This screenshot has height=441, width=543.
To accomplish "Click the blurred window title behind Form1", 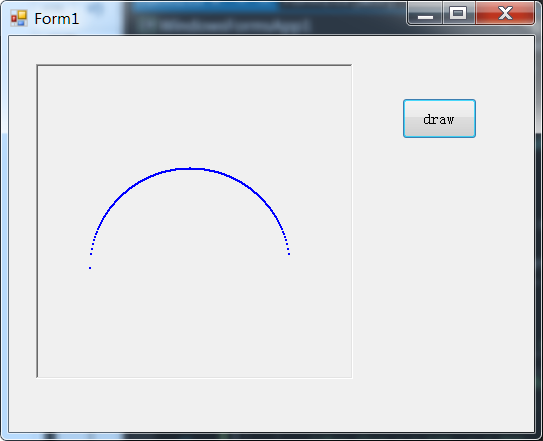I will 223,26.
